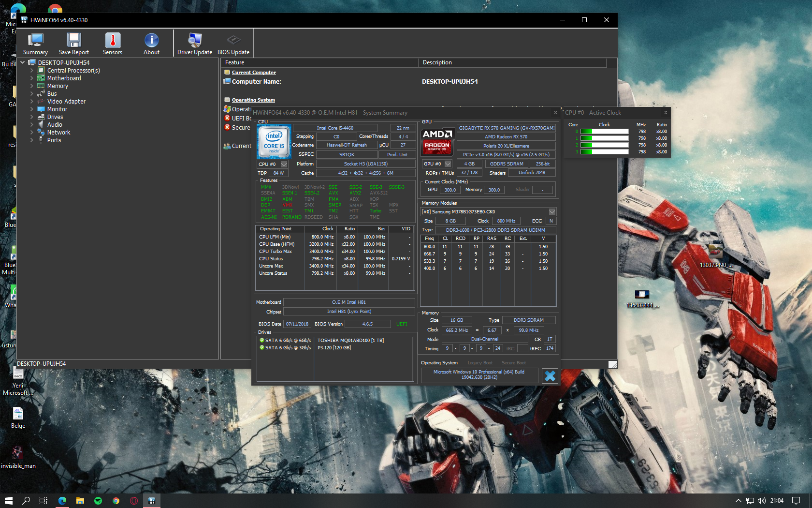Image resolution: width=812 pixels, height=508 pixels.
Task: Click the BIOS date 07/11/2018 field
Action: tap(297, 324)
